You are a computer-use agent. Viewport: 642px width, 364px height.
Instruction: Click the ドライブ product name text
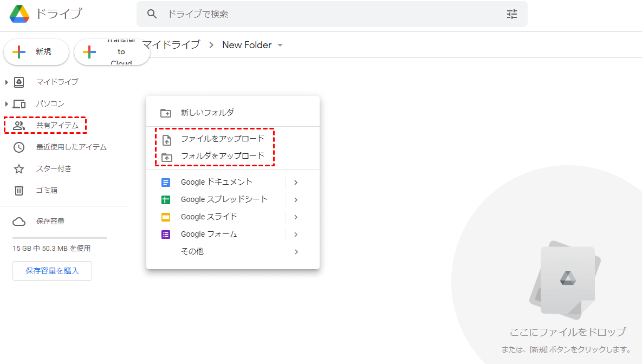59,14
